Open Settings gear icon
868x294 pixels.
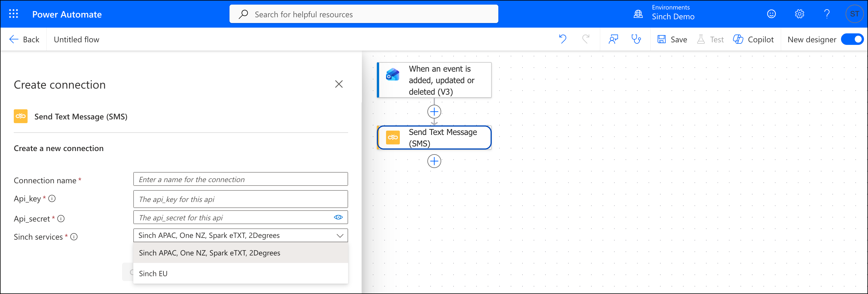(x=799, y=14)
